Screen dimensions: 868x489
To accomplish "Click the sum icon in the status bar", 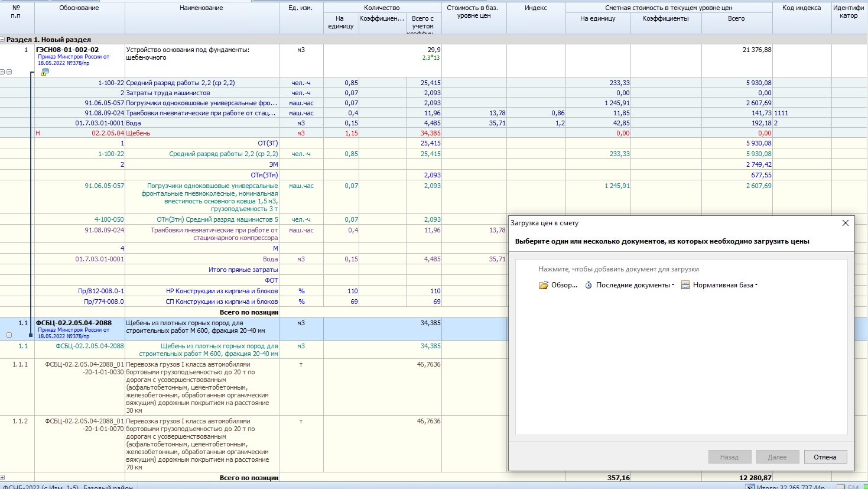I will point(749,487).
